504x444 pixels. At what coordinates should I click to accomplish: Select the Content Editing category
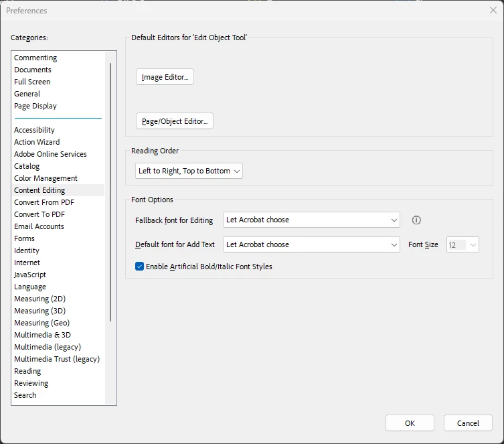(x=58, y=190)
